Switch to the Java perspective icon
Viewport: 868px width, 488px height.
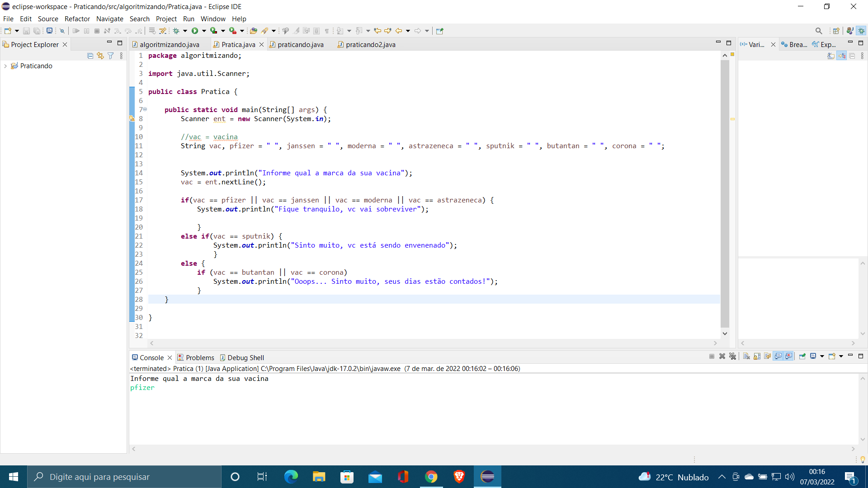[850, 31]
